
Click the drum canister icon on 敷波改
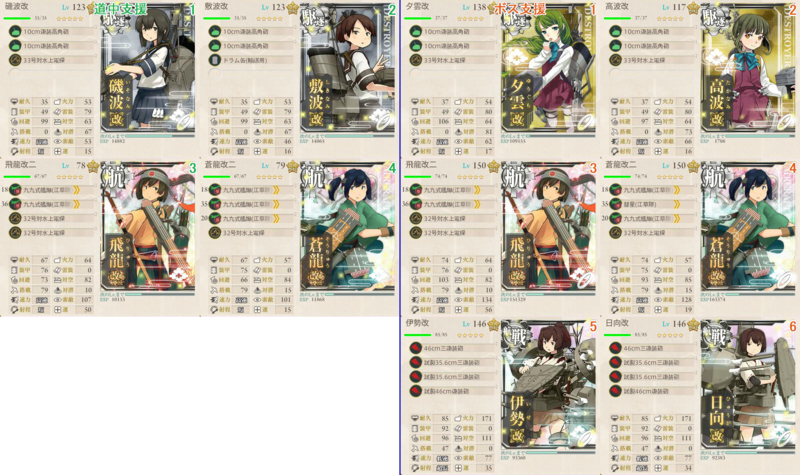[215, 60]
